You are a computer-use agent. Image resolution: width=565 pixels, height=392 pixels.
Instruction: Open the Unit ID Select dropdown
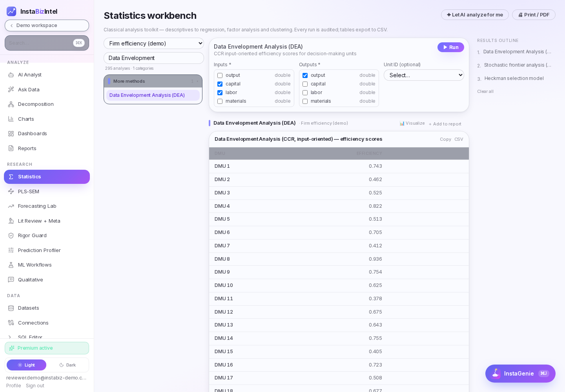pyautogui.click(x=424, y=75)
